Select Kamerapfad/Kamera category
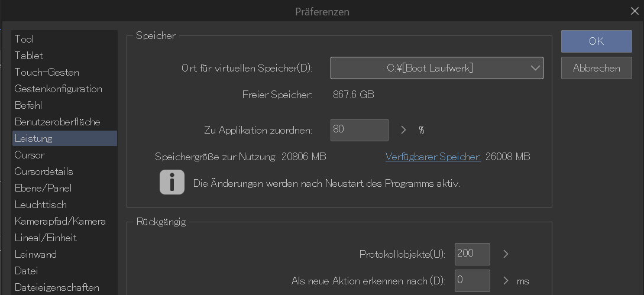Image resolution: width=644 pixels, height=295 pixels. (60, 221)
